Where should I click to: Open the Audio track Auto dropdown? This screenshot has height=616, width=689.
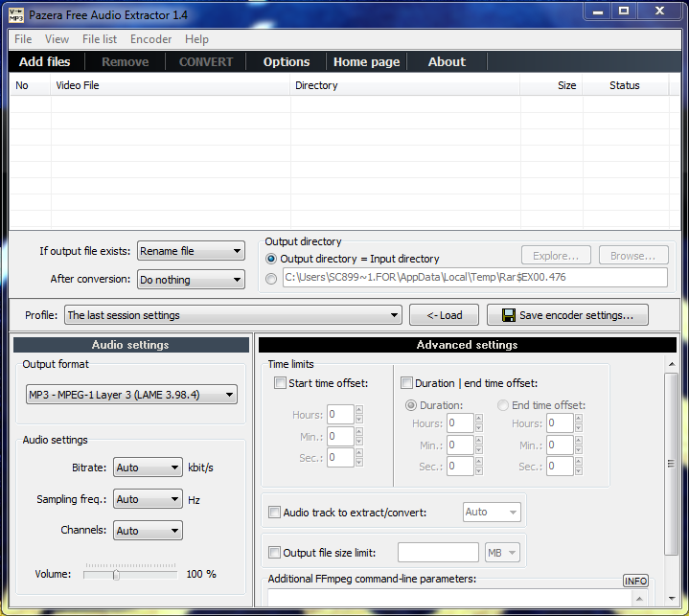492,513
